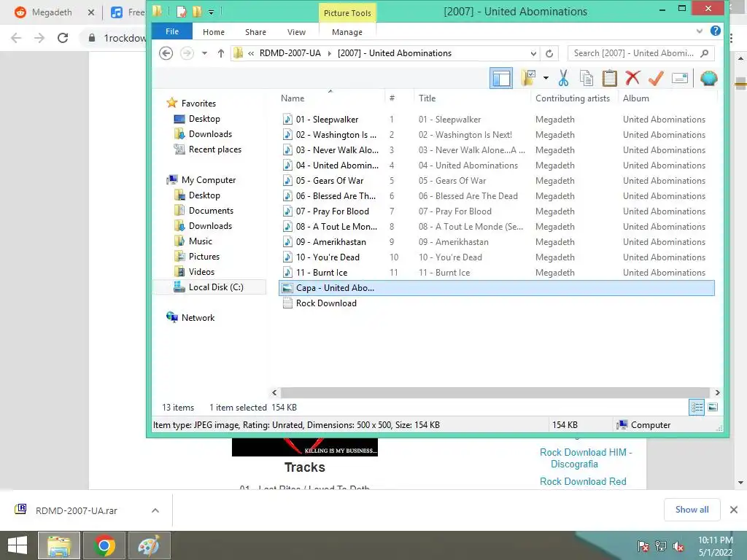The image size is (747, 560).
Task: Open the address bar history dropdown
Action: coord(533,53)
